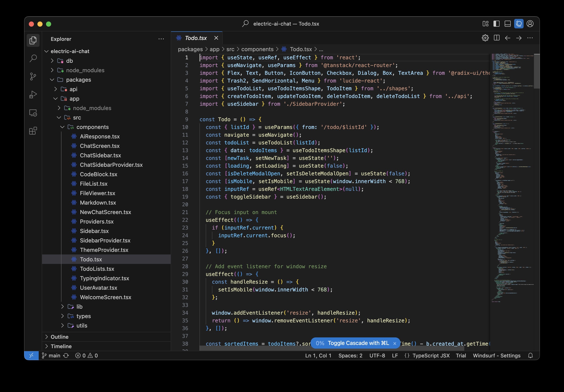Open ChatScreen.tsx from the file tree
Image resolution: width=564 pixels, height=392 pixels.
click(x=100, y=146)
